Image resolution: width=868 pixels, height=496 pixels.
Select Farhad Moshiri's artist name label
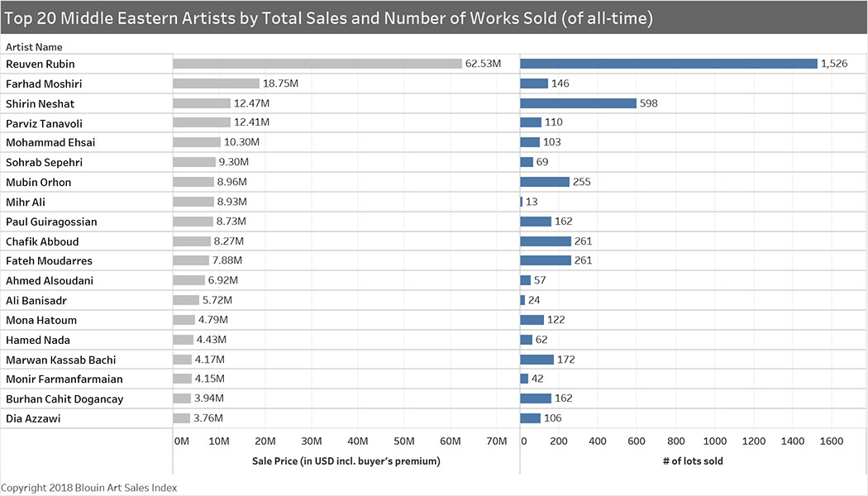[x=44, y=83]
